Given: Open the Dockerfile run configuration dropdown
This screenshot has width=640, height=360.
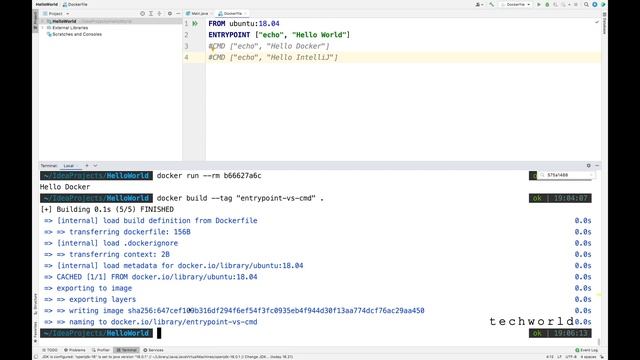Looking at the screenshot, I should [516, 4].
